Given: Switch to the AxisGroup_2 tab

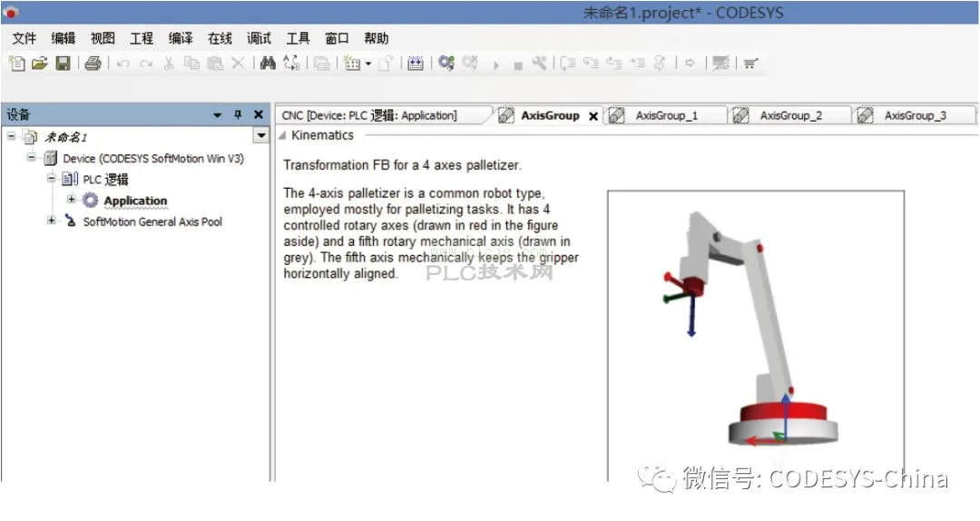Looking at the screenshot, I should tap(790, 115).
